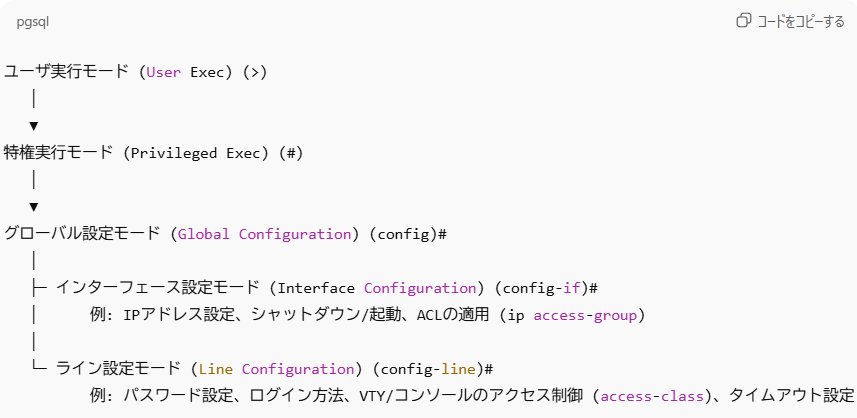Click the ライン設定モード text
Viewport: 857px width, 418px height.
[x=118, y=369]
